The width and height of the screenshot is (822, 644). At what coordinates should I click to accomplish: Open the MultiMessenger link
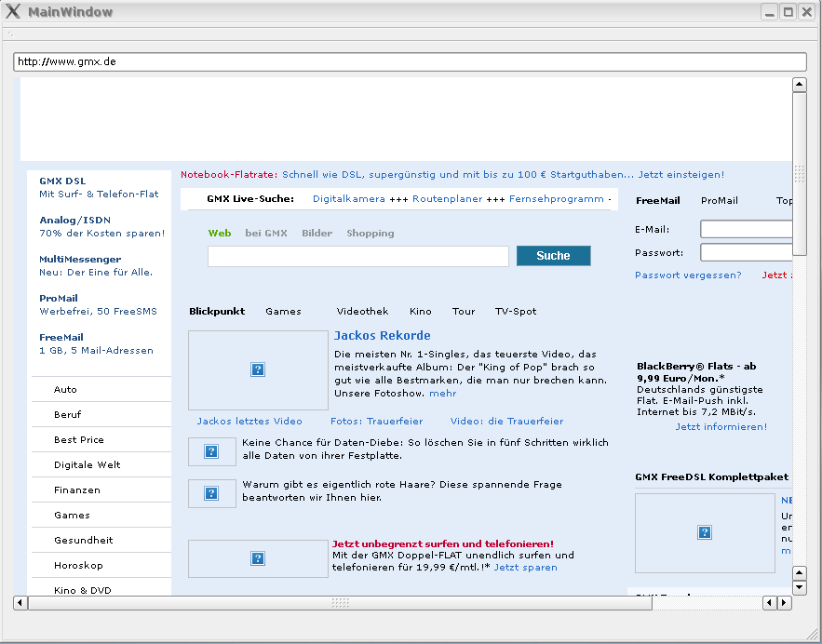pos(80,260)
